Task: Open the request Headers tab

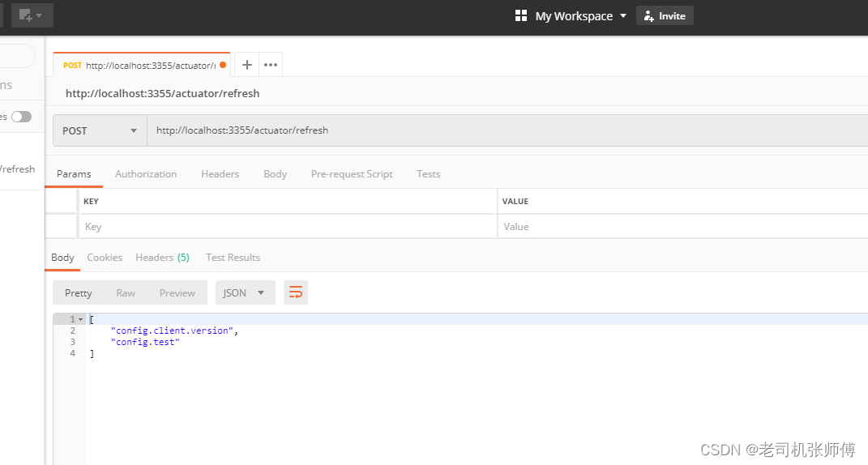Action: (220, 174)
